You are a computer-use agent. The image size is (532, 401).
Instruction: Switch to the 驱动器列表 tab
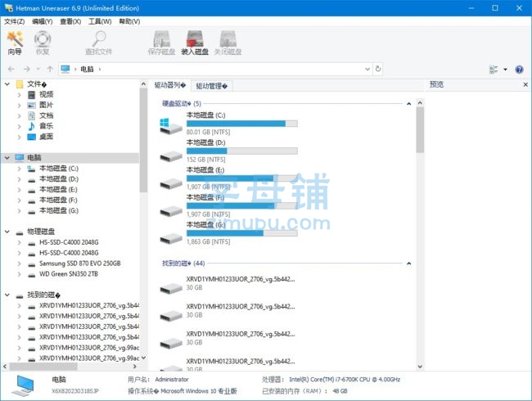tap(170, 85)
